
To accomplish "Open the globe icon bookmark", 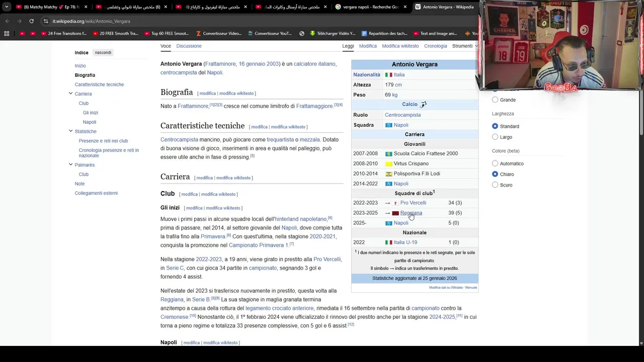I will (x=302, y=34).
